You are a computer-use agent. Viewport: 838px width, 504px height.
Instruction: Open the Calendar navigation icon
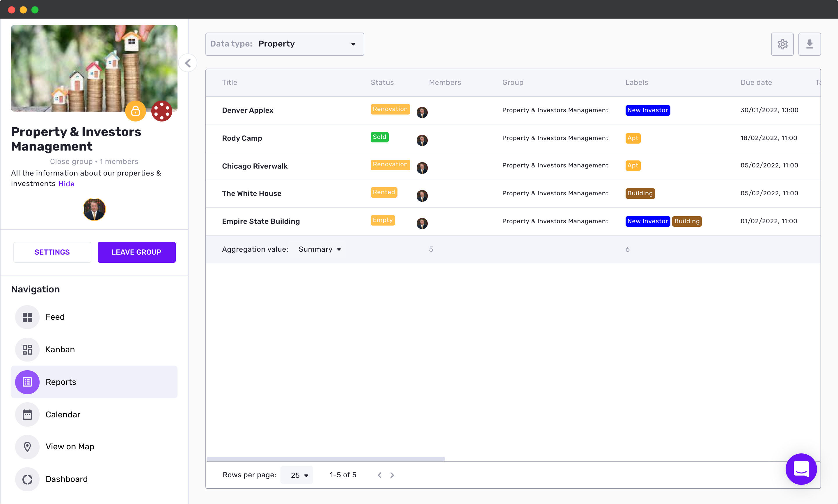coord(27,414)
